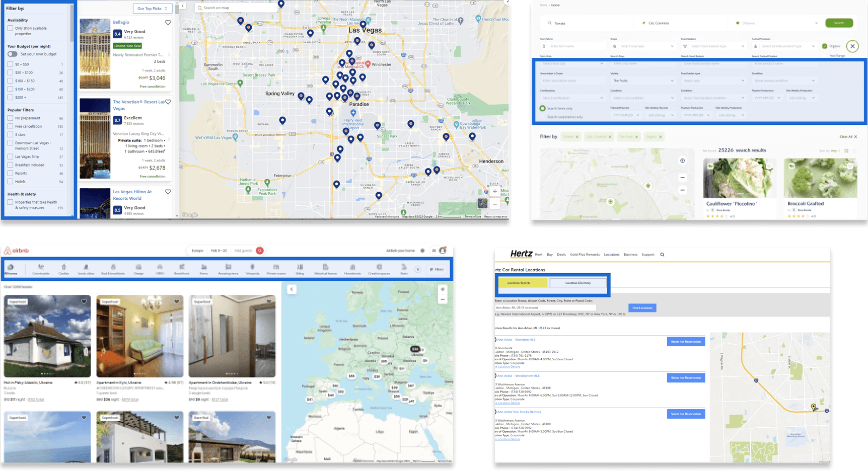Check the 5 stars filter

click(x=10, y=134)
